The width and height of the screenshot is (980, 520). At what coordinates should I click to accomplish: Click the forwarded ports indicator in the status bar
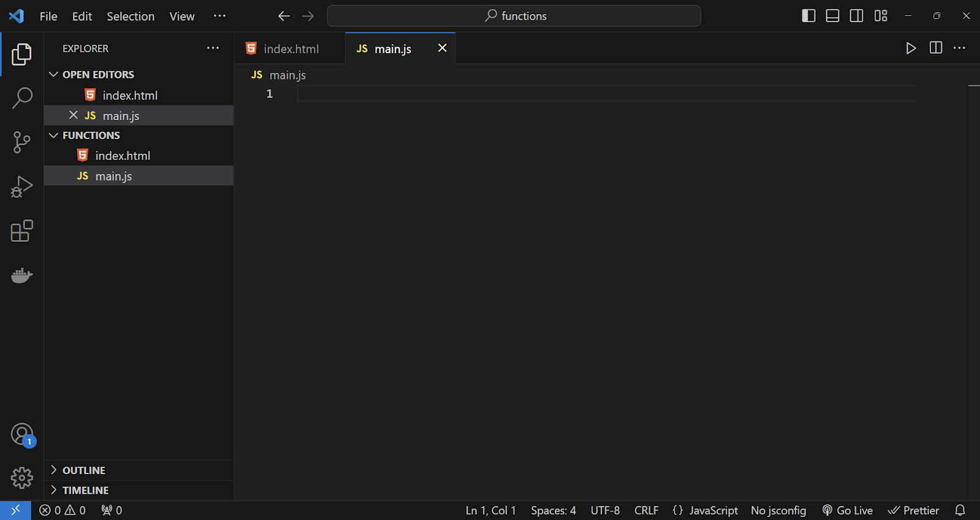pos(111,510)
